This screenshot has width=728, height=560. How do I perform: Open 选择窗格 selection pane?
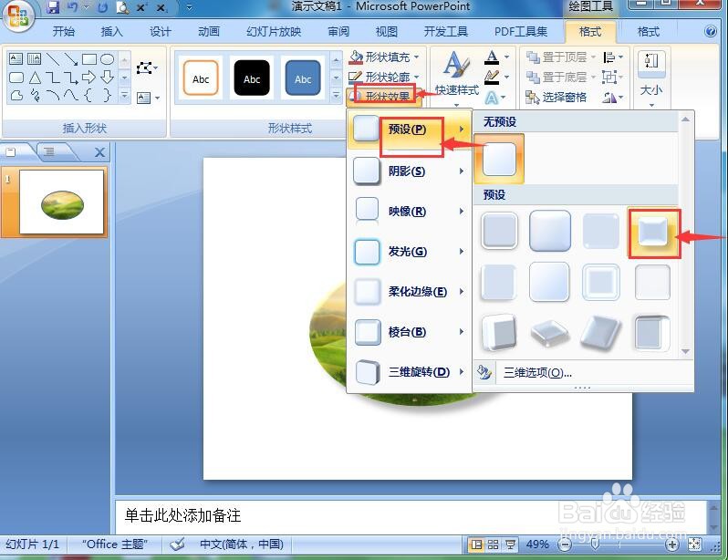point(556,97)
